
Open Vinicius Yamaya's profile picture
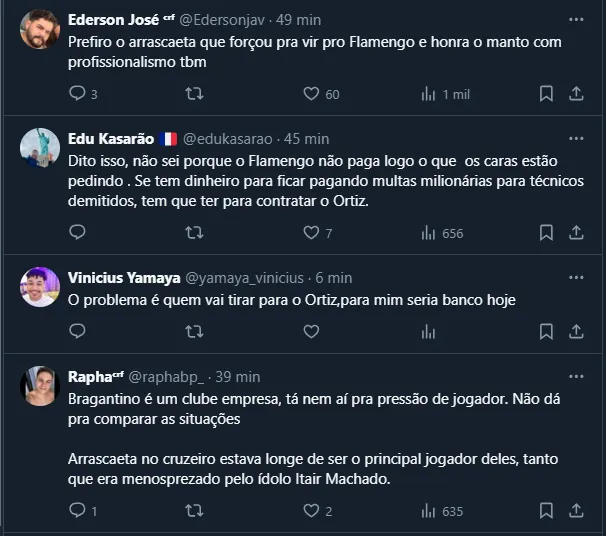click(x=40, y=287)
